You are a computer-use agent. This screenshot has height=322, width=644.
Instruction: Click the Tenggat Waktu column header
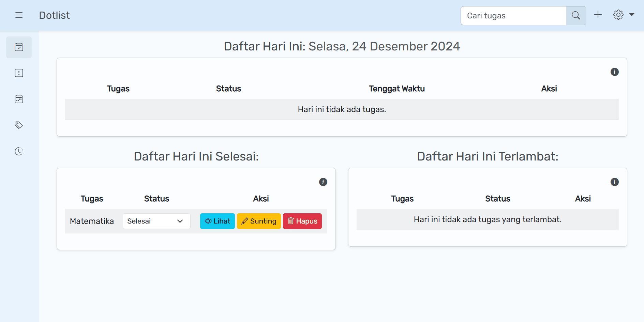[x=396, y=89]
